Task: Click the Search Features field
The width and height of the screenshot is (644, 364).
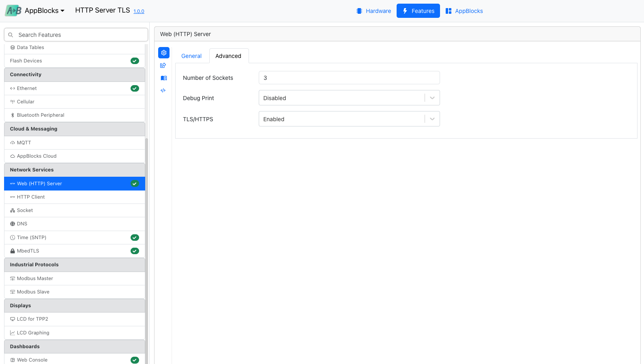Action: 76,35
